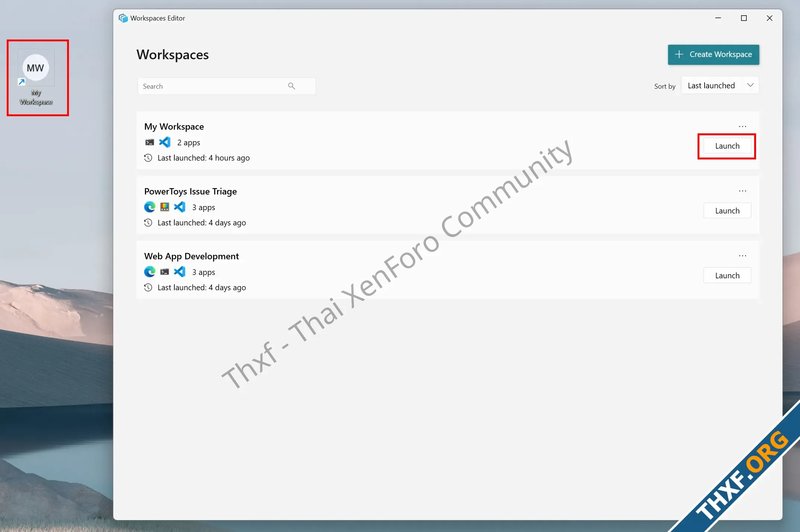Screen dimensions: 800x532
Task: Click the Workspaces Editor title bar icon
Action: pyautogui.click(x=123, y=18)
